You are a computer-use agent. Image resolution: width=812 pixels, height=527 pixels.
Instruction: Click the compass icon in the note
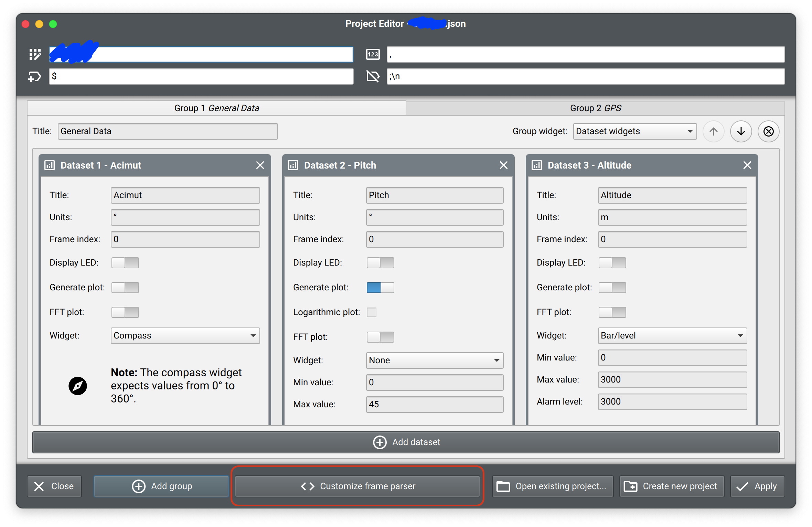click(x=78, y=386)
